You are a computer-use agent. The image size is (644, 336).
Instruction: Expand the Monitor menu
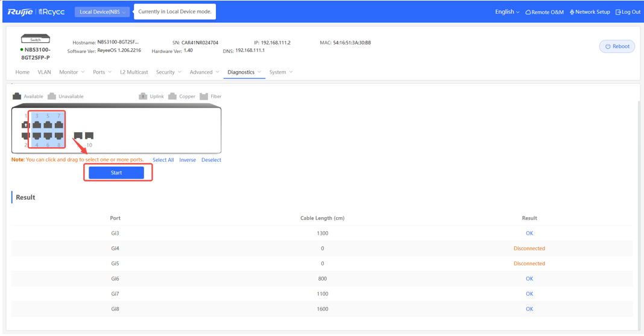coord(71,72)
